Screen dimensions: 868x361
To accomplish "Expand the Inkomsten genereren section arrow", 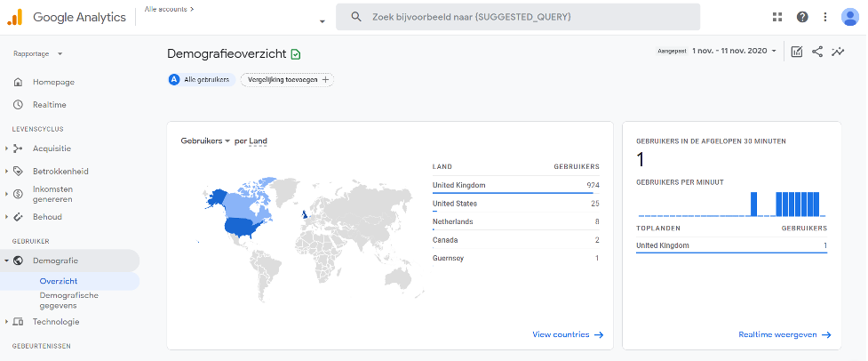I will pos(6,194).
